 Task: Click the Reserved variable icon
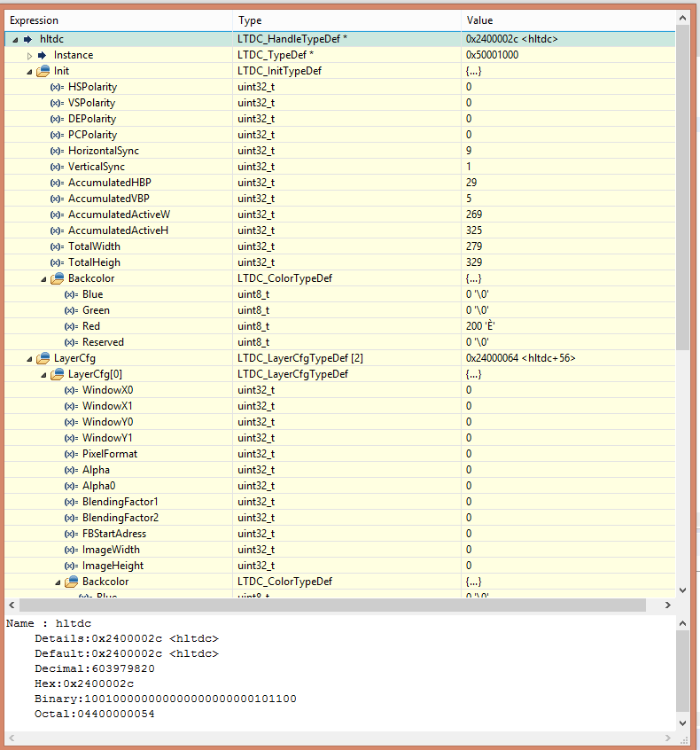pos(71,342)
